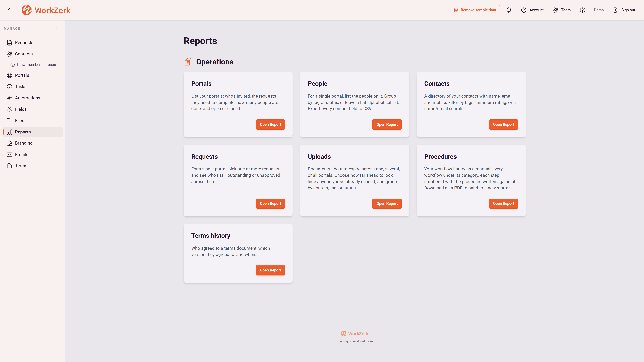Click the WorkZerk logo in header
Screen dimensions: 644x362
click(x=46, y=10)
